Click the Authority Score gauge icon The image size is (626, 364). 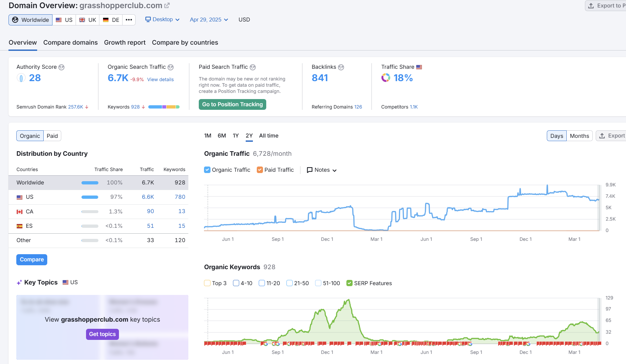(21, 78)
